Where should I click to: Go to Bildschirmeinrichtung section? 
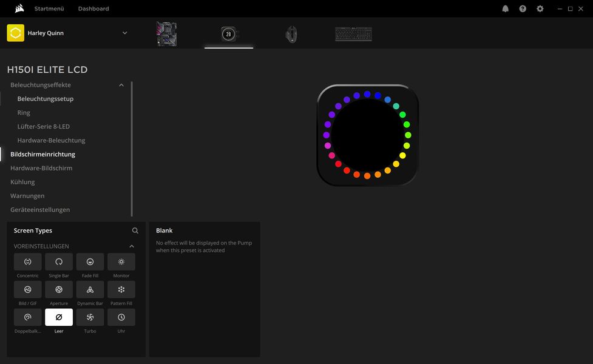coord(42,154)
